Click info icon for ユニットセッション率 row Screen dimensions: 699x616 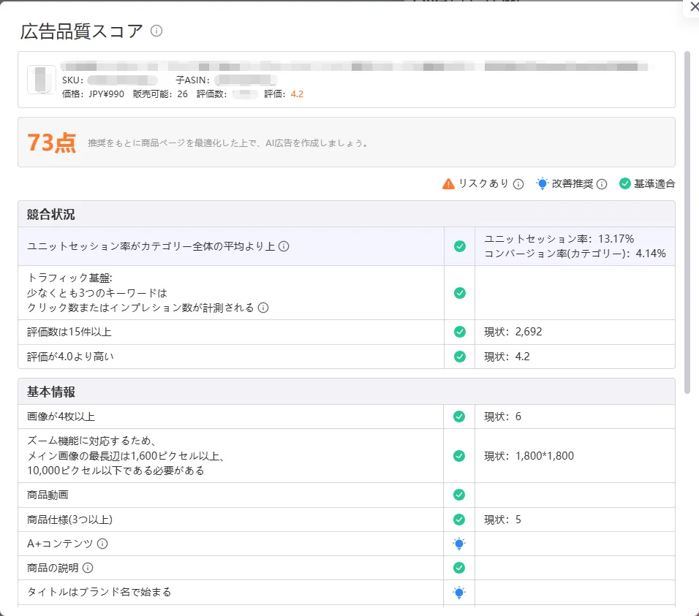[x=284, y=246]
